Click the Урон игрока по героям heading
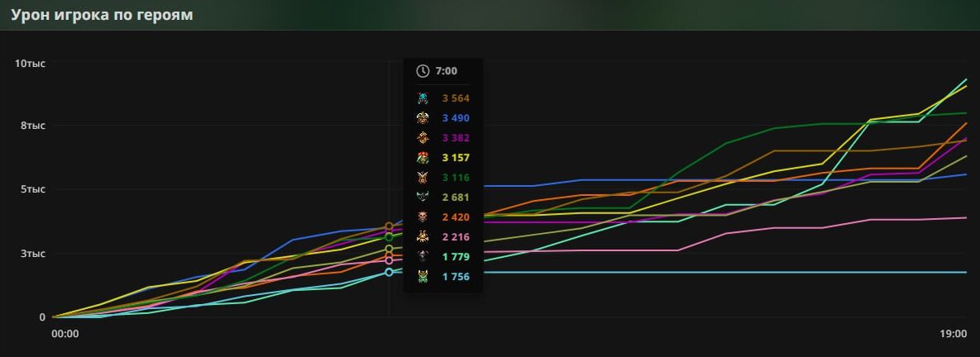This screenshot has height=357, width=980. [102, 15]
